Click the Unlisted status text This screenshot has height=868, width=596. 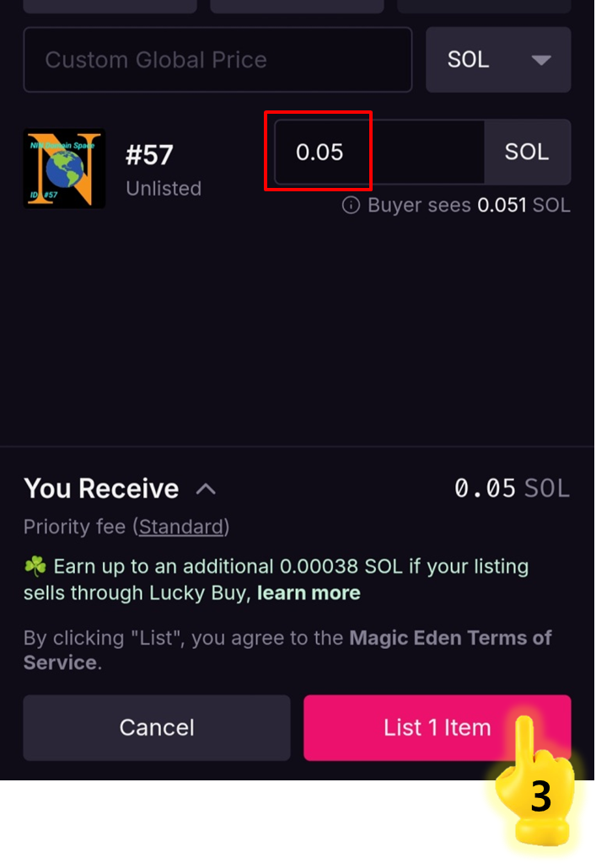(164, 189)
